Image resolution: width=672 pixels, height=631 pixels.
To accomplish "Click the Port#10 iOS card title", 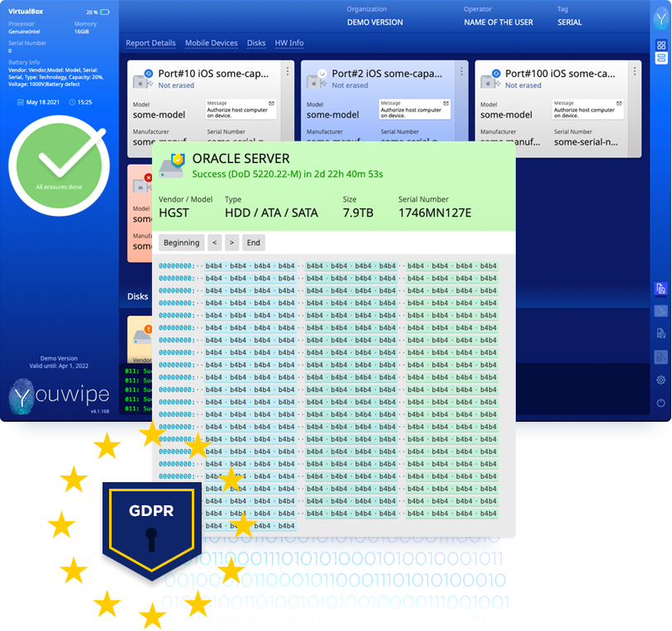I will [x=213, y=74].
